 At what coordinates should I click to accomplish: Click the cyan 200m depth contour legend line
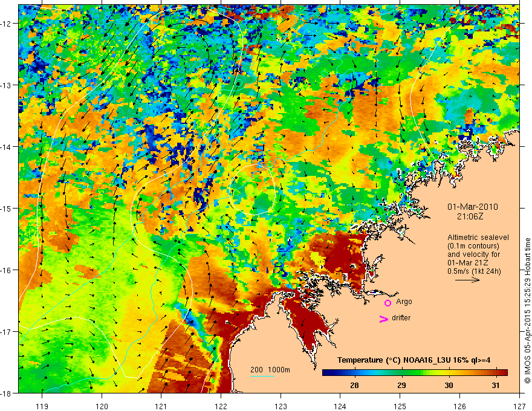[262, 376]
